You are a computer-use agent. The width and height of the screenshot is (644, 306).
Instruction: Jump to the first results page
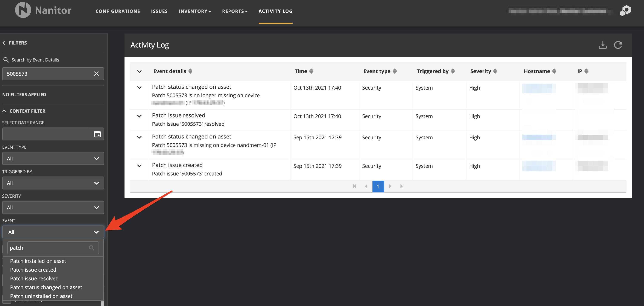354,186
